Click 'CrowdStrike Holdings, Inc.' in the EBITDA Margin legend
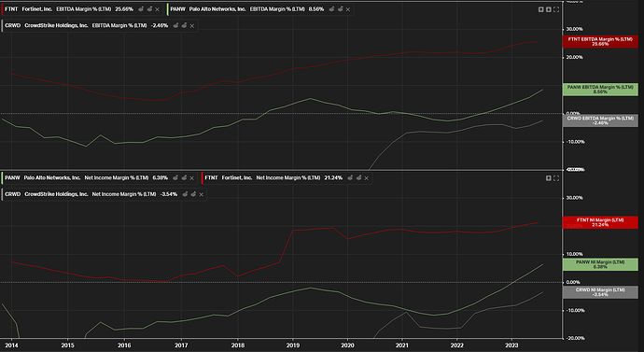Screen dimensions: 644x352 [56, 25]
